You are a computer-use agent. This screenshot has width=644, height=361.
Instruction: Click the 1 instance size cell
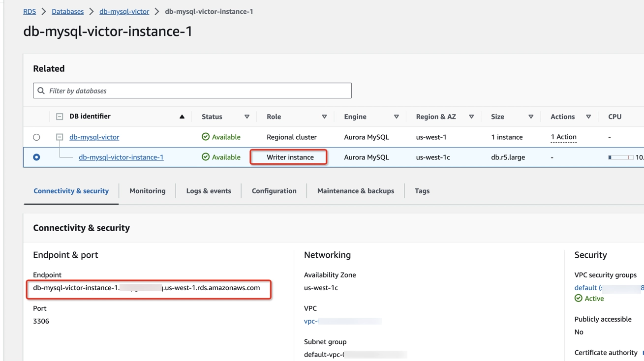507,137
